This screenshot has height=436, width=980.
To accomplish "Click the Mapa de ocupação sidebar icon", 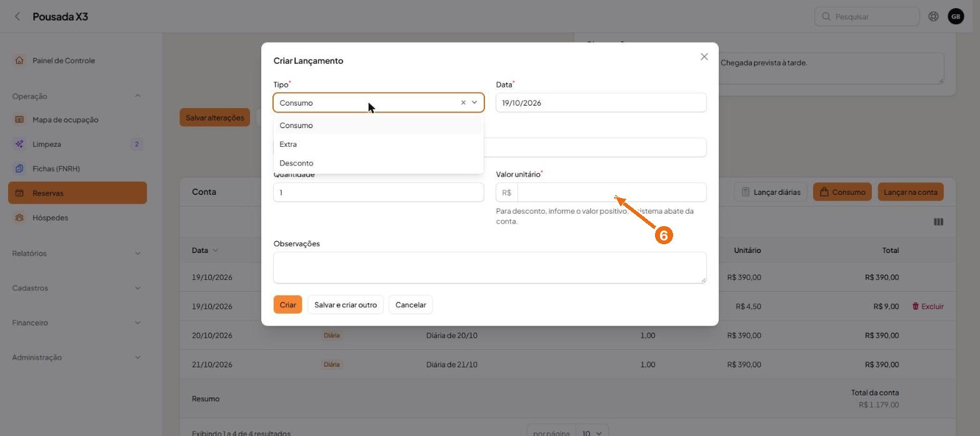I will [19, 119].
